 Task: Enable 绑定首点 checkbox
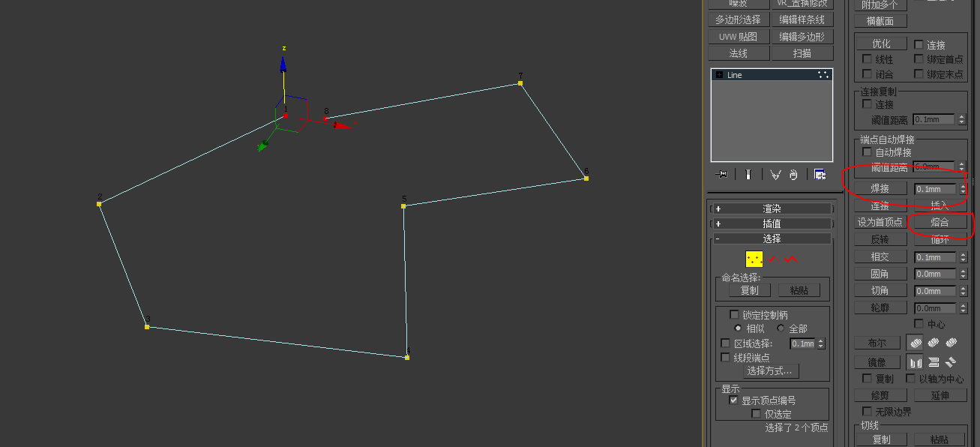pos(919,58)
